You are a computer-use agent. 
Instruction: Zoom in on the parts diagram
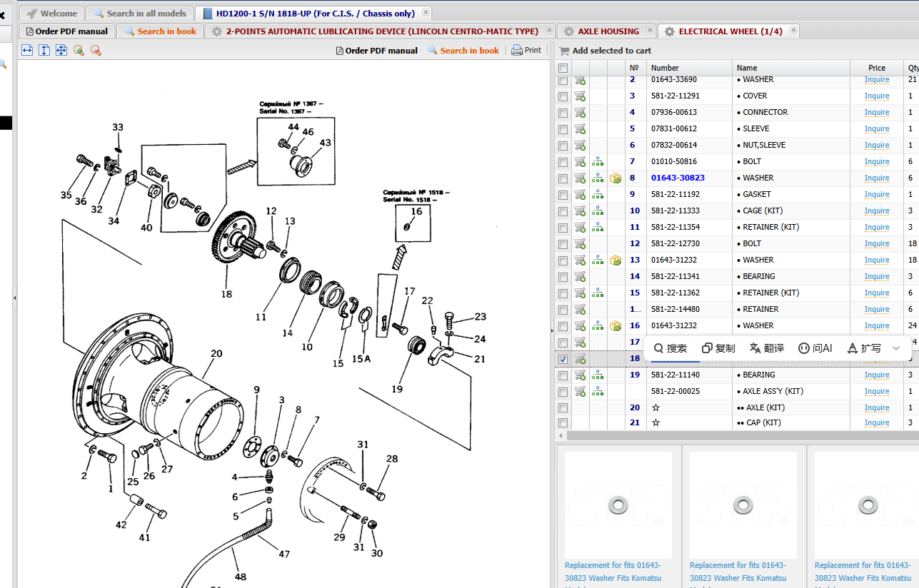(x=79, y=50)
